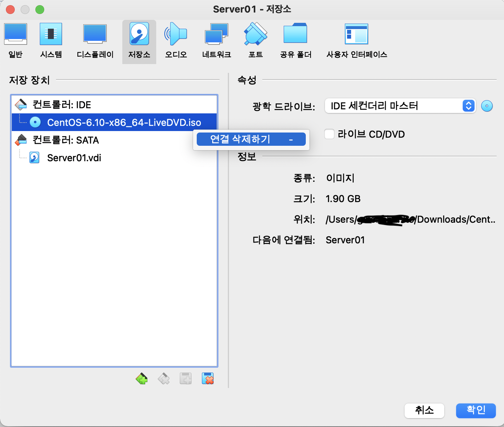This screenshot has width=504, height=427.
Task: Select the 저장소 (Storage) toolbar icon
Action: tap(139, 34)
